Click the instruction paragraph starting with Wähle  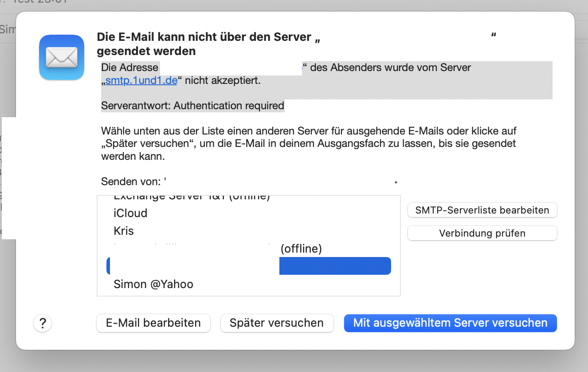click(x=309, y=144)
